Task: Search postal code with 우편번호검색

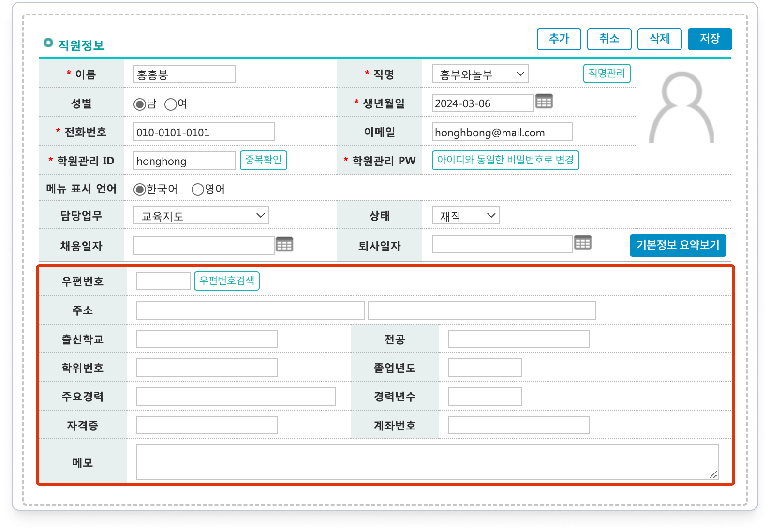Action: 227,281
